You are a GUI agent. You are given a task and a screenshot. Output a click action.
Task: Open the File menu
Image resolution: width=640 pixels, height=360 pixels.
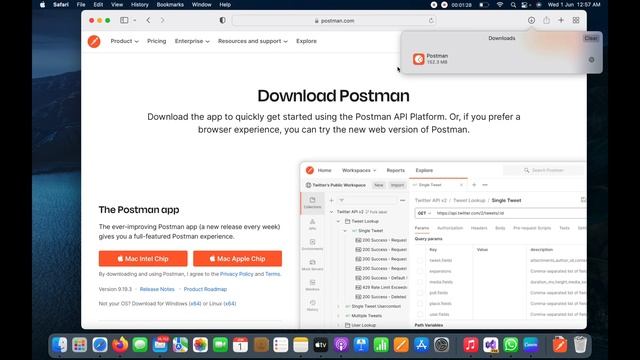point(81,5)
